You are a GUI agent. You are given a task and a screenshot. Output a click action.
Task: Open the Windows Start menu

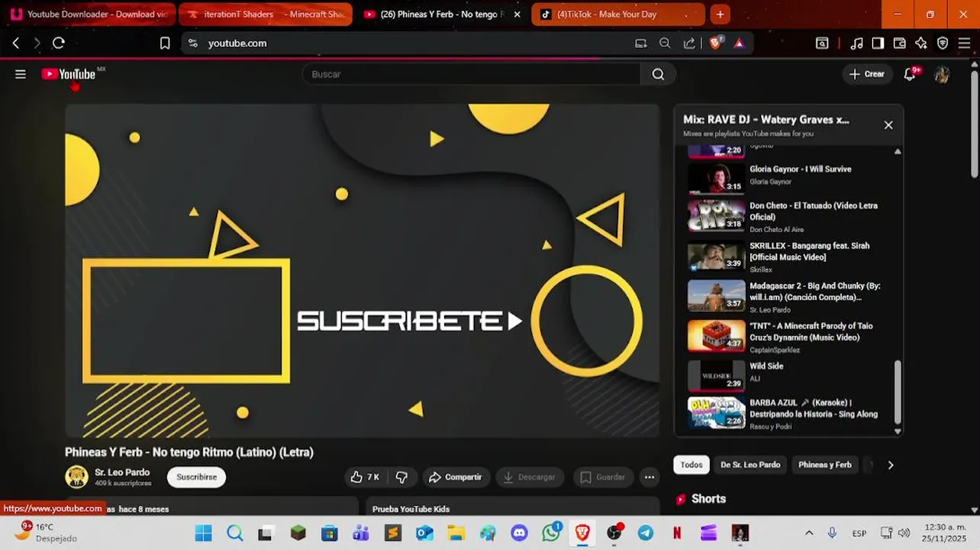point(204,533)
